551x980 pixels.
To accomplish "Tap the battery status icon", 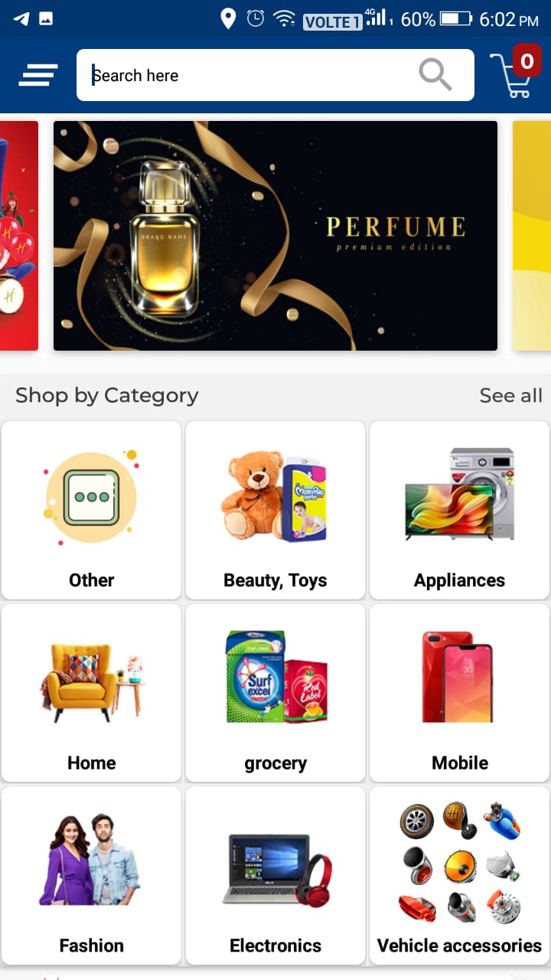I will (455, 18).
